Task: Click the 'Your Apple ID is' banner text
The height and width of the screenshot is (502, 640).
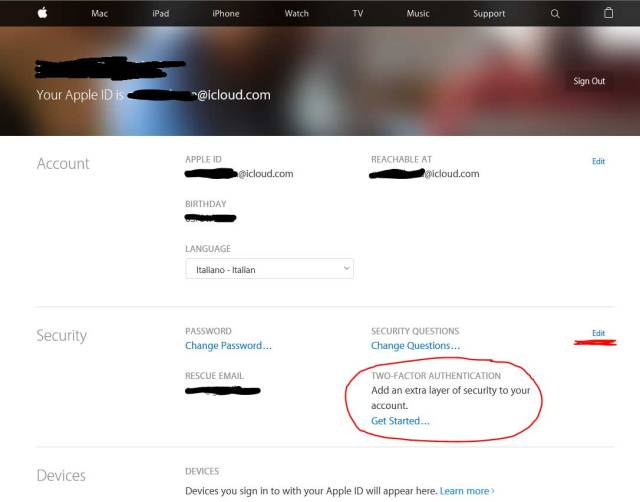Action: point(80,95)
